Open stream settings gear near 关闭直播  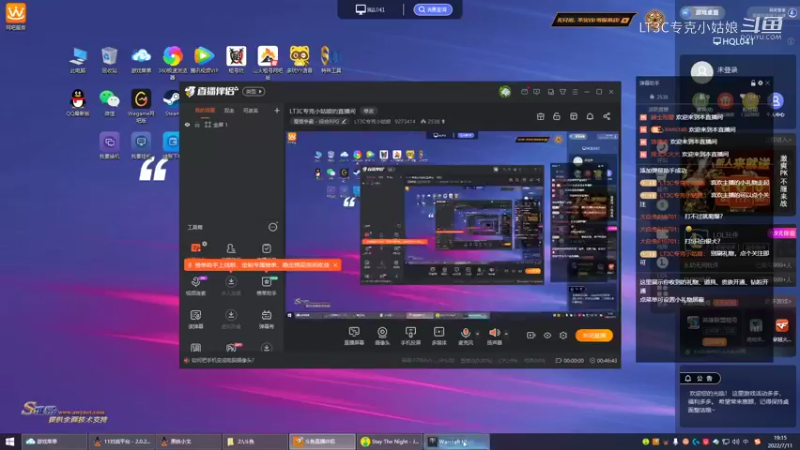563,335
